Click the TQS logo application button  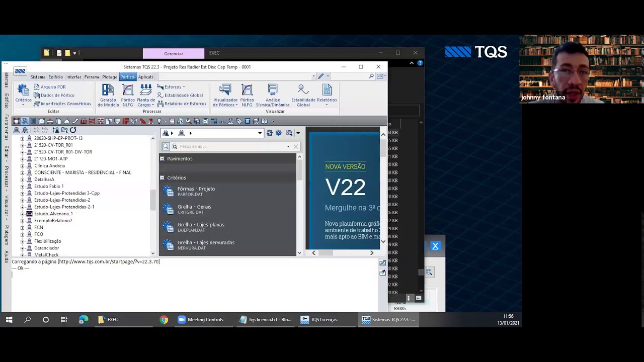pos(20,71)
